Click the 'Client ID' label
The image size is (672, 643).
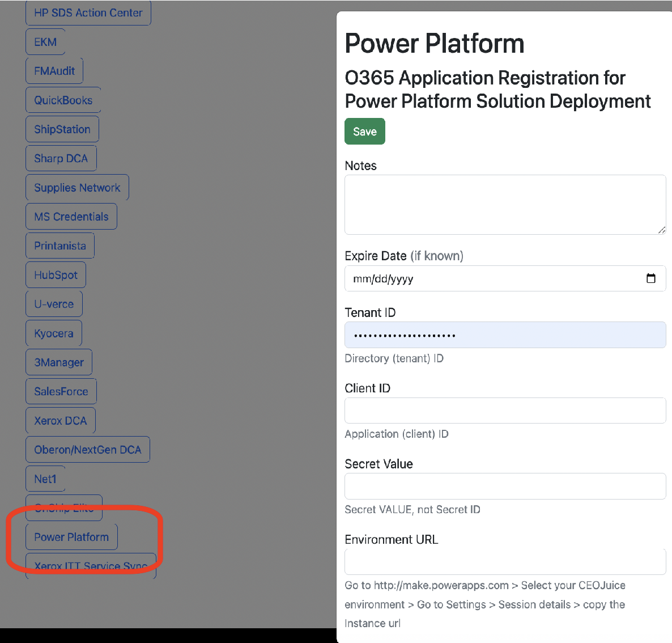coord(367,388)
